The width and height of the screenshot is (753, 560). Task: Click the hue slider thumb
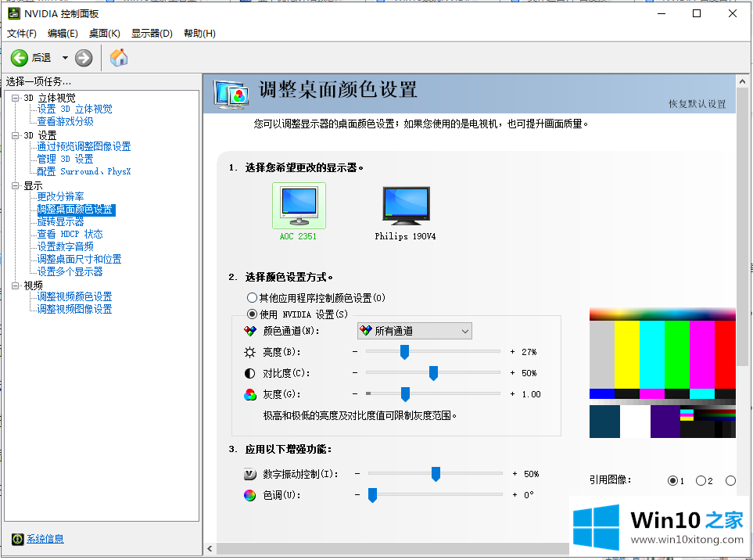click(x=373, y=495)
